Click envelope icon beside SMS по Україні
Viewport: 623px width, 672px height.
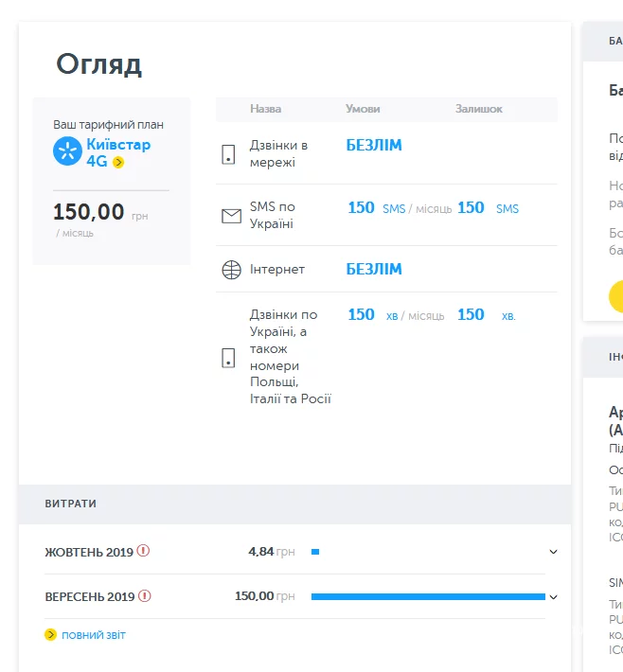tap(231, 216)
